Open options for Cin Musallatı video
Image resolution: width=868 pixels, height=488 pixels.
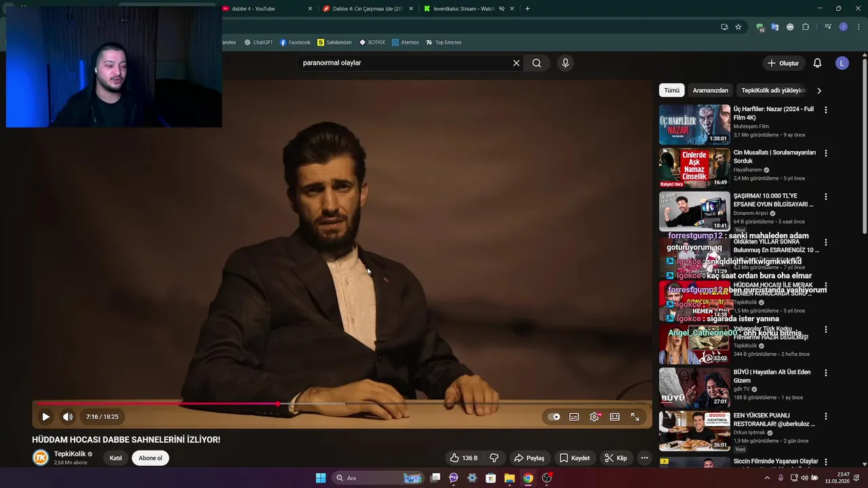coord(825,153)
